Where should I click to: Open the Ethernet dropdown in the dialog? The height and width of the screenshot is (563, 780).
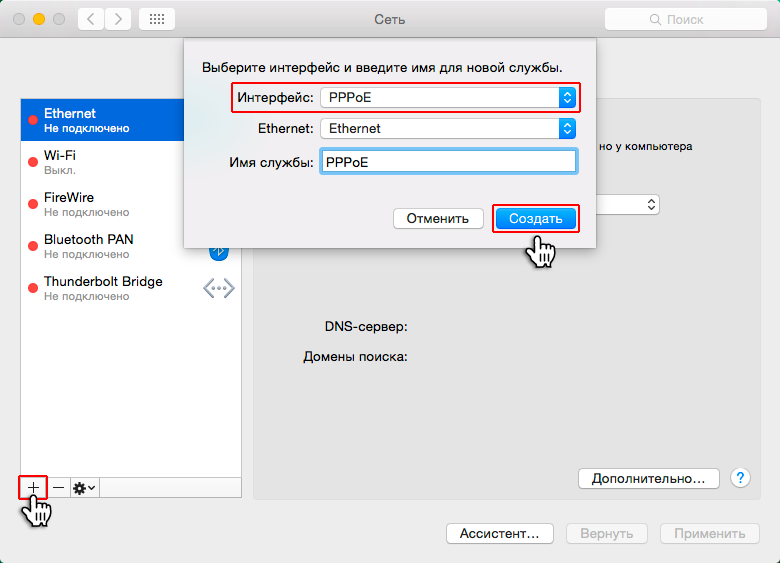click(x=448, y=129)
